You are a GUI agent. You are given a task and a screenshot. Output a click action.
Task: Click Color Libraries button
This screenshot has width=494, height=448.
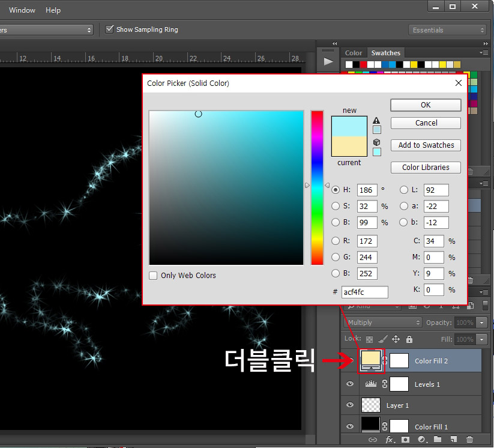[426, 168]
